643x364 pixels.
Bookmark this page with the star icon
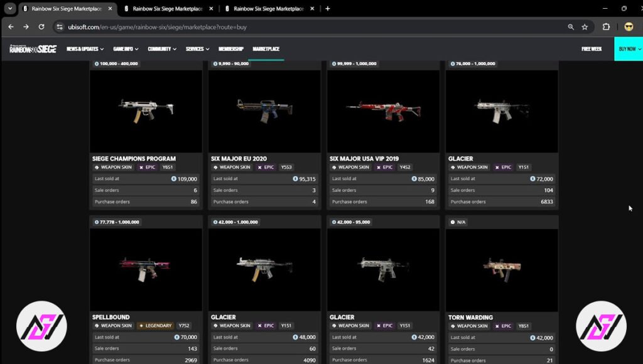pyautogui.click(x=585, y=27)
